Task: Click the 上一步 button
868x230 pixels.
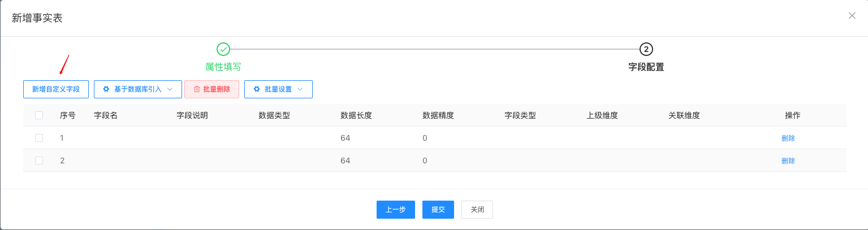Action: point(396,210)
